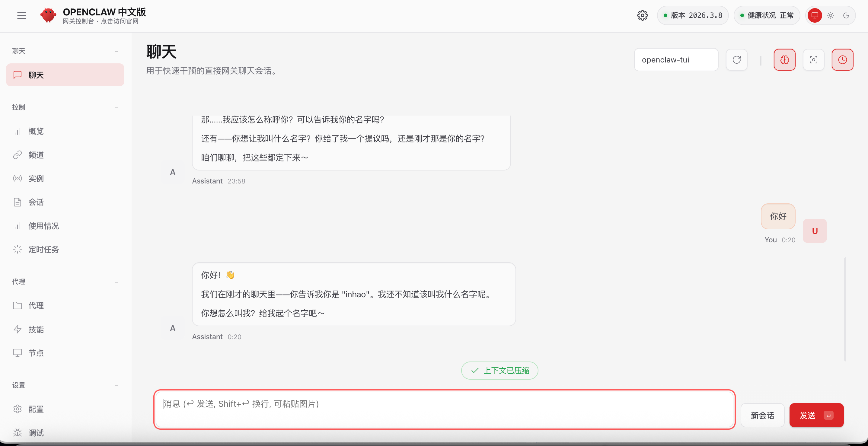Click the 新会话 button
Image resolution: width=868 pixels, height=446 pixels.
[762, 415]
